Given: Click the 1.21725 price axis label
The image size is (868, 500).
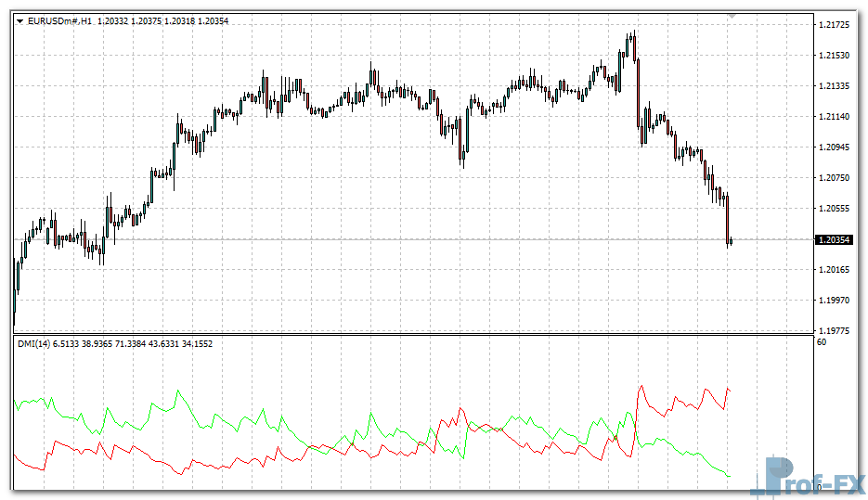Looking at the screenshot, I should (833, 24).
